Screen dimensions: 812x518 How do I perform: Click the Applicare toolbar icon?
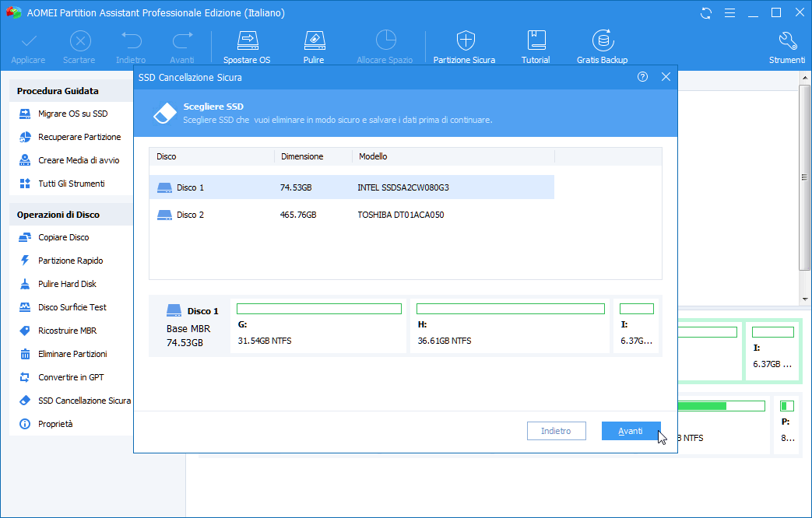(29, 47)
